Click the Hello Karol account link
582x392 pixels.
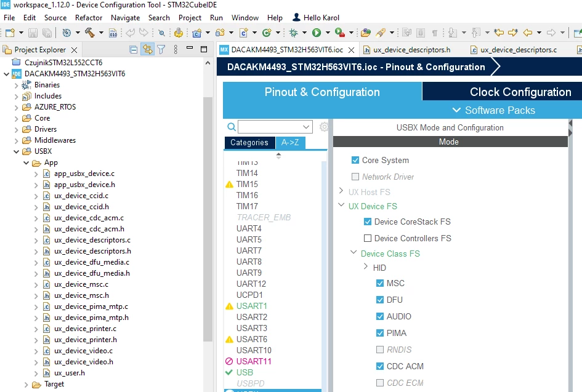pos(316,17)
